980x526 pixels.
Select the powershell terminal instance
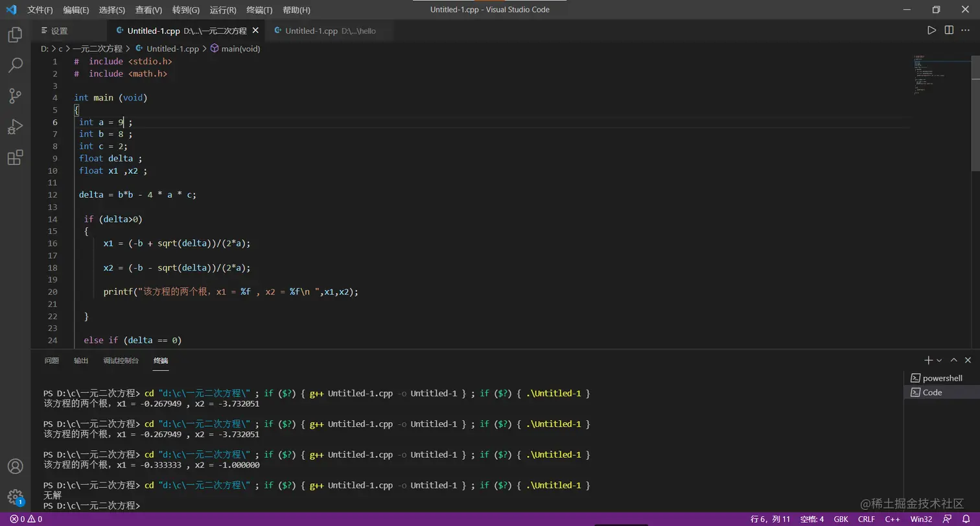(942, 378)
